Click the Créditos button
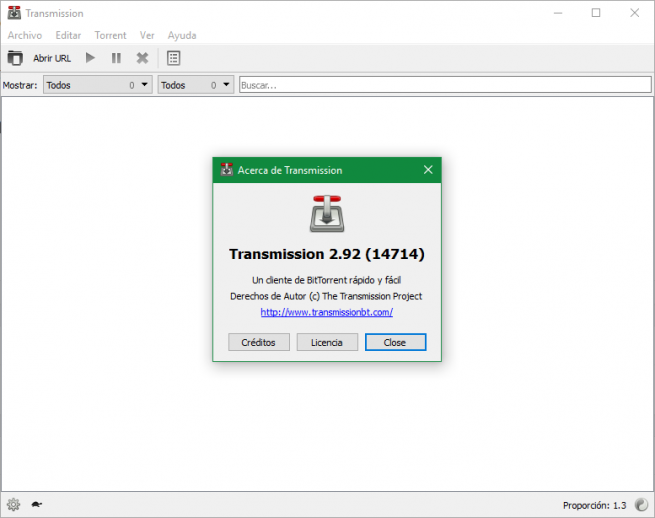This screenshot has width=655, height=518. click(x=259, y=342)
